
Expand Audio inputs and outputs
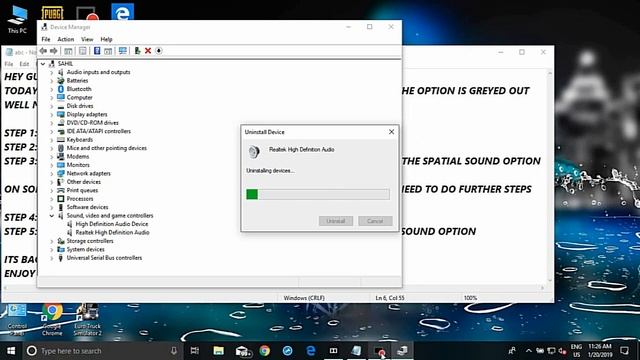click(51, 72)
